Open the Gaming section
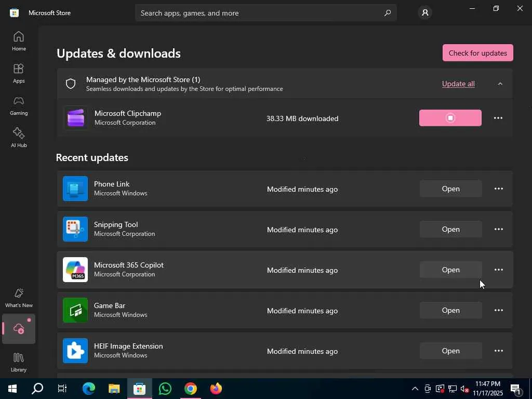Image resolution: width=532 pixels, height=399 pixels. click(19, 105)
